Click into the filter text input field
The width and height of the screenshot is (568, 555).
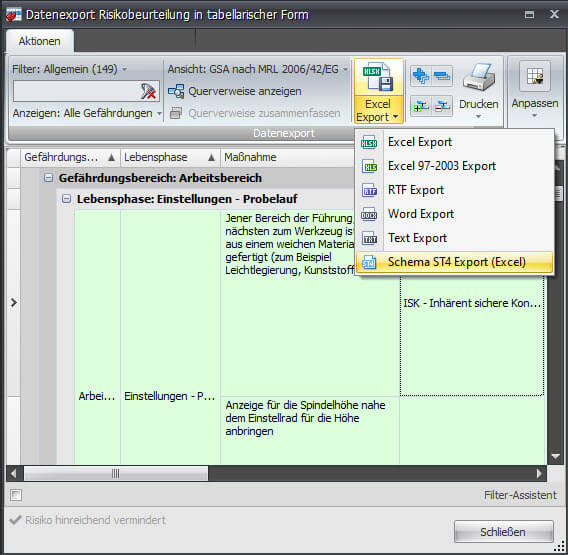[75, 91]
